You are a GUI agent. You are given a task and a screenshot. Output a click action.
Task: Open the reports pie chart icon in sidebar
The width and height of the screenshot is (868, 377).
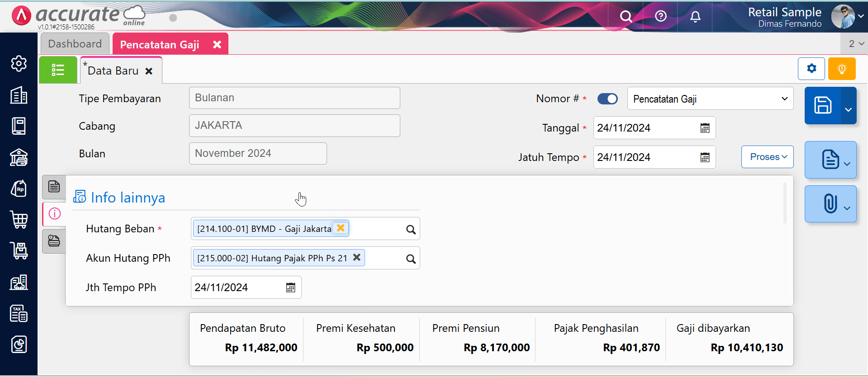point(19,344)
